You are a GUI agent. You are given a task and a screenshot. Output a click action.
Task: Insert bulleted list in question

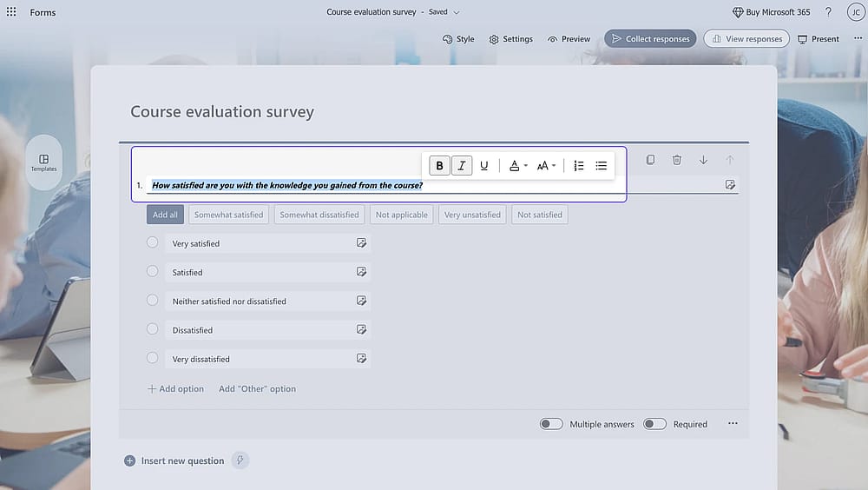pos(602,165)
